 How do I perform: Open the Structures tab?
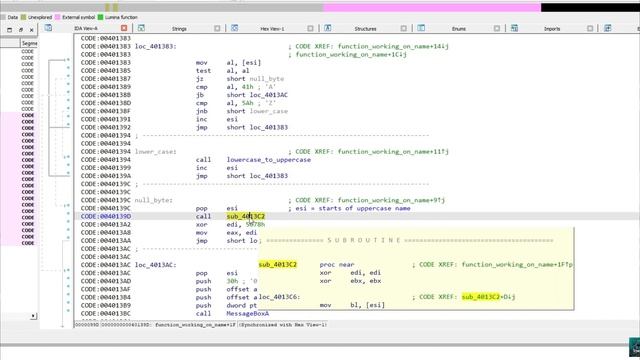tap(365, 29)
